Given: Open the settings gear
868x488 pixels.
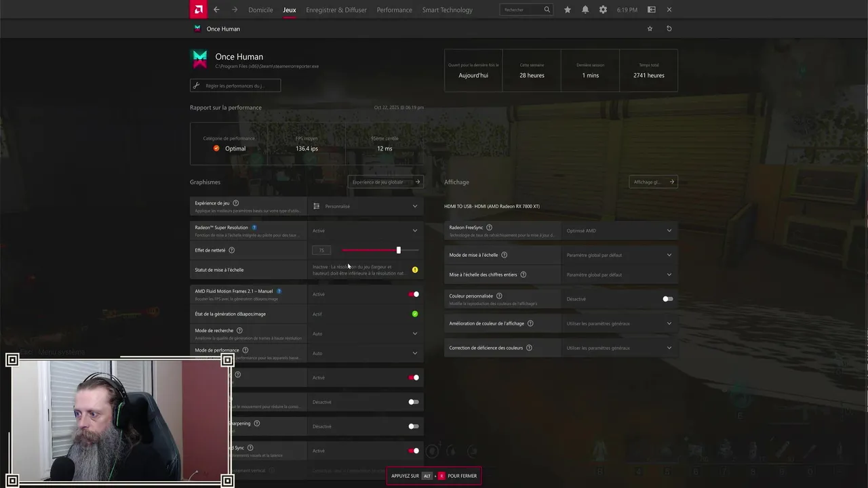Looking at the screenshot, I should [x=603, y=9].
